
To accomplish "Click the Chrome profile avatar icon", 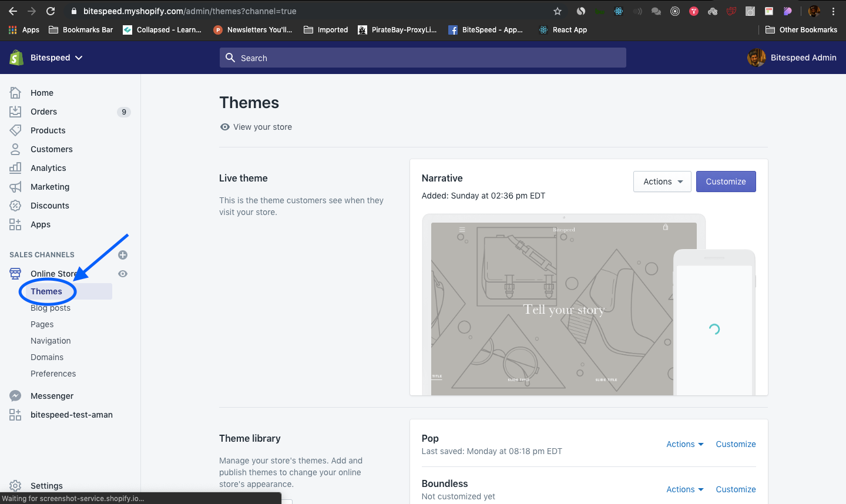I will (x=814, y=11).
